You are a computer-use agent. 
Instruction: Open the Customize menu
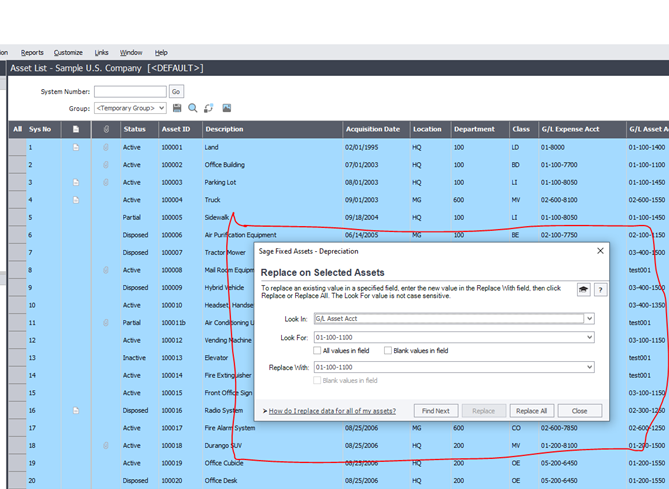[68, 52]
